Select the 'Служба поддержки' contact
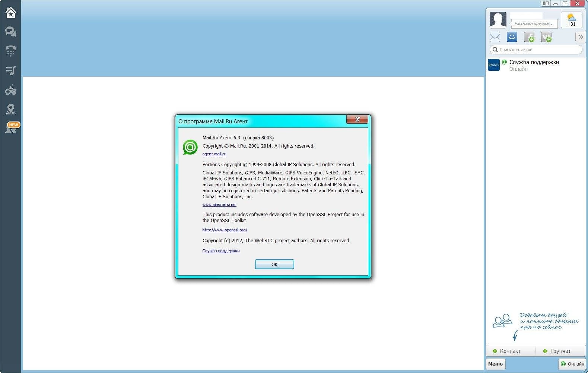588x373 pixels. point(536,65)
